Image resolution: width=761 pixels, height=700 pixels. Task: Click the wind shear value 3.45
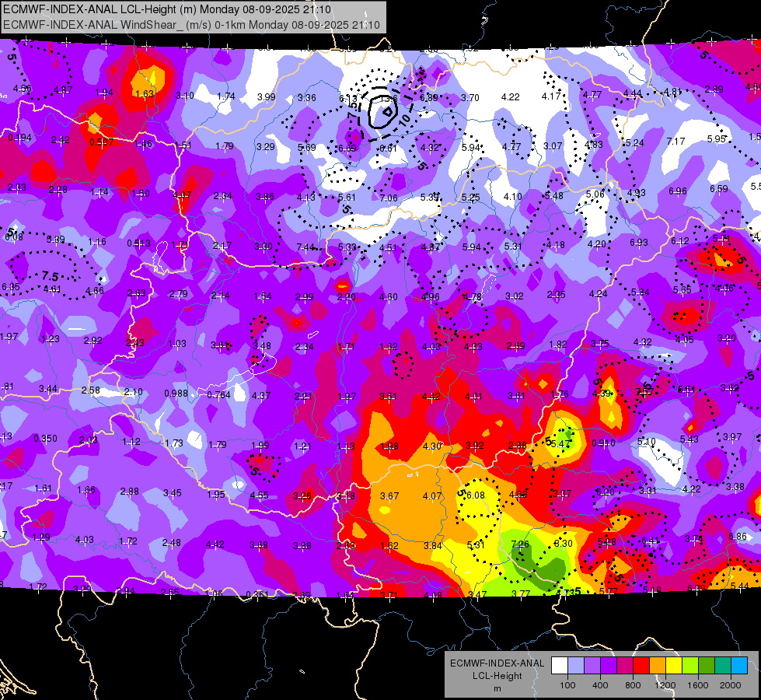(173, 493)
